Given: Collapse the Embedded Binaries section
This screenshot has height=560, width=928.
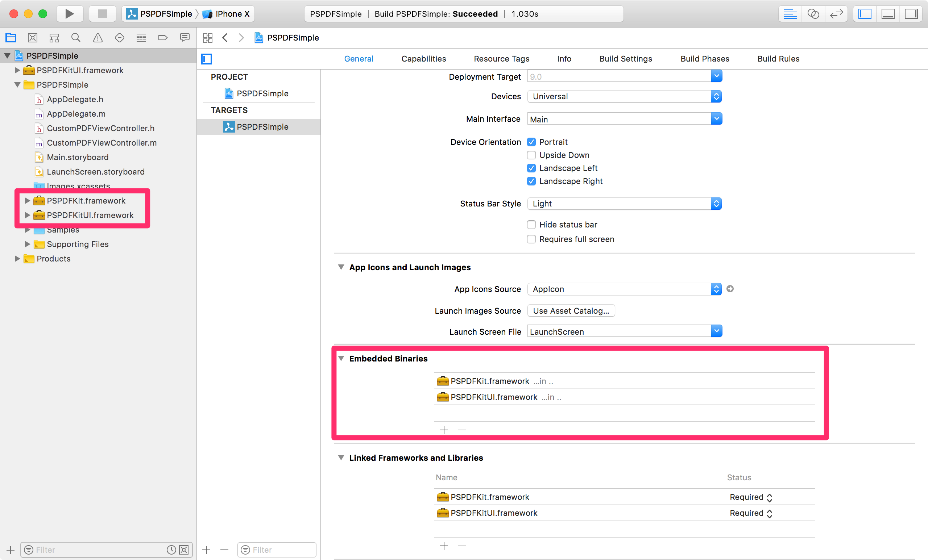Looking at the screenshot, I should (x=341, y=358).
